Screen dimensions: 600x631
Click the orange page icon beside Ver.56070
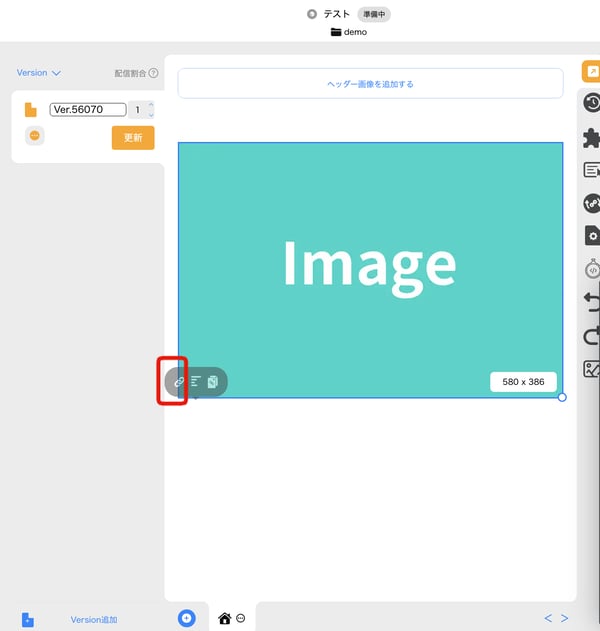click(x=31, y=110)
